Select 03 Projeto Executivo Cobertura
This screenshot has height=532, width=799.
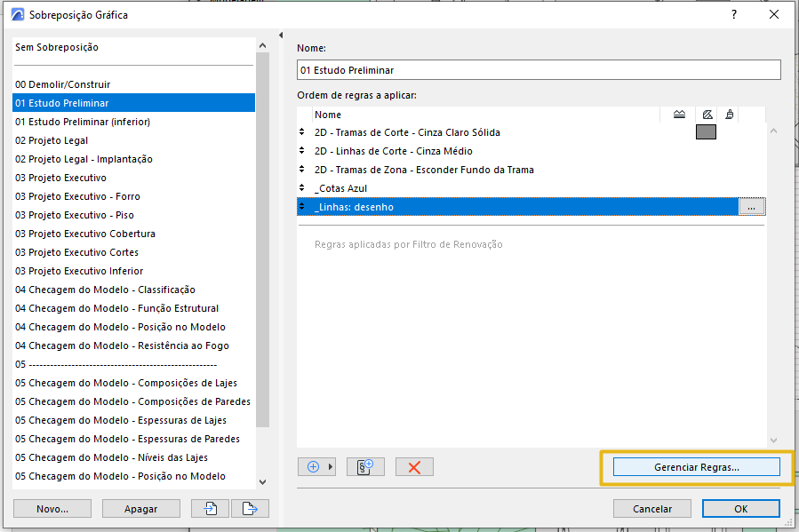[133, 234]
